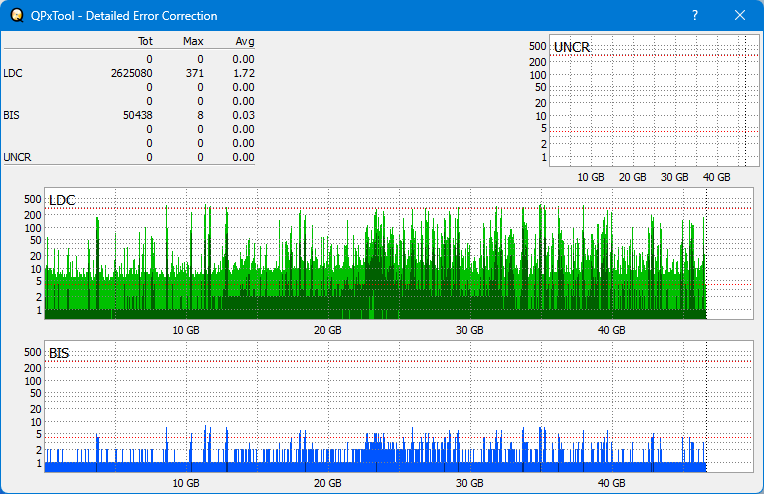764x494 pixels.
Task: Select BIS max value 8
Action: [x=200, y=115]
